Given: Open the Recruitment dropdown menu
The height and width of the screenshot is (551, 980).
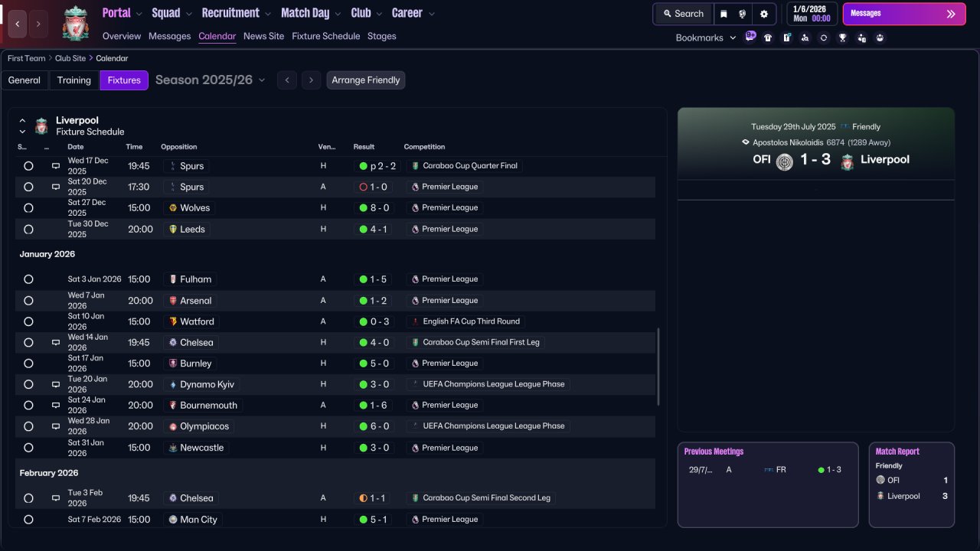Looking at the screenshot, I should 237,13.
